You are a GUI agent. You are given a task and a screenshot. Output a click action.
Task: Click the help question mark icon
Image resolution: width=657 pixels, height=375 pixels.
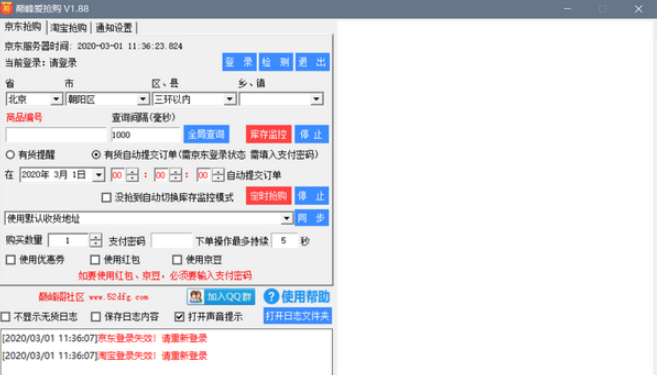(271, 296)
